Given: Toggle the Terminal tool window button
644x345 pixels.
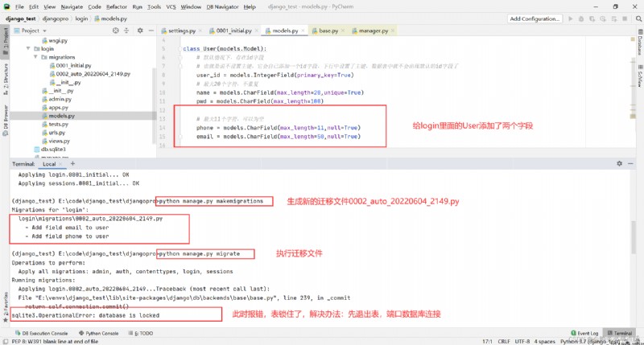Looking at the screenshot, I should click(x=620, y=333).
